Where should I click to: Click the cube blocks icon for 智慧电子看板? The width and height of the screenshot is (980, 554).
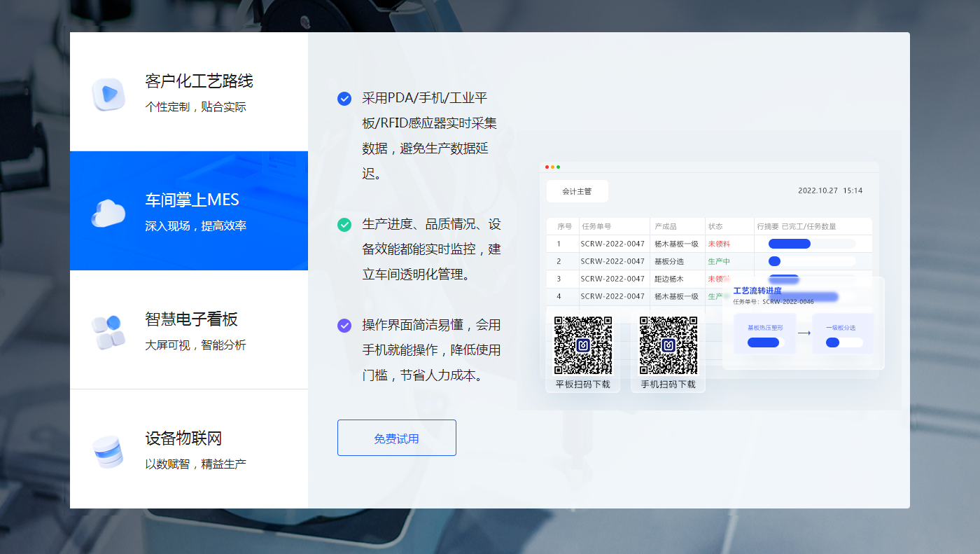pyautogui.click(x=108, y=331)
